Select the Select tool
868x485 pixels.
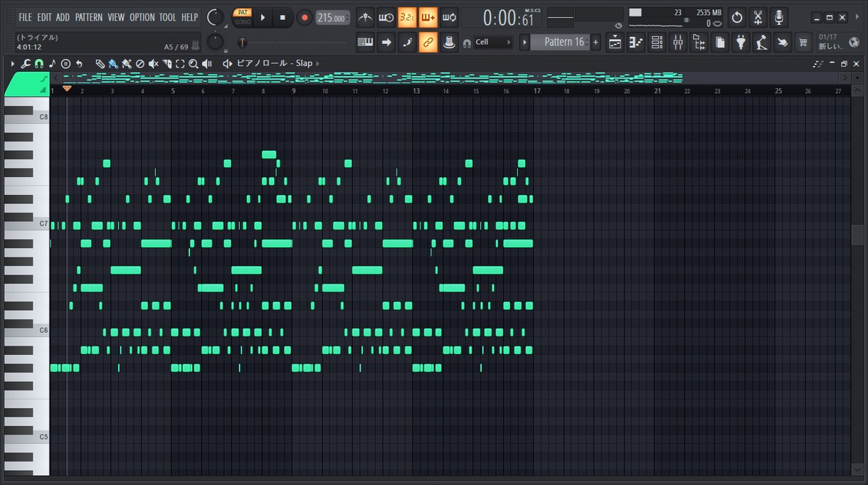(x=180, y=63)
